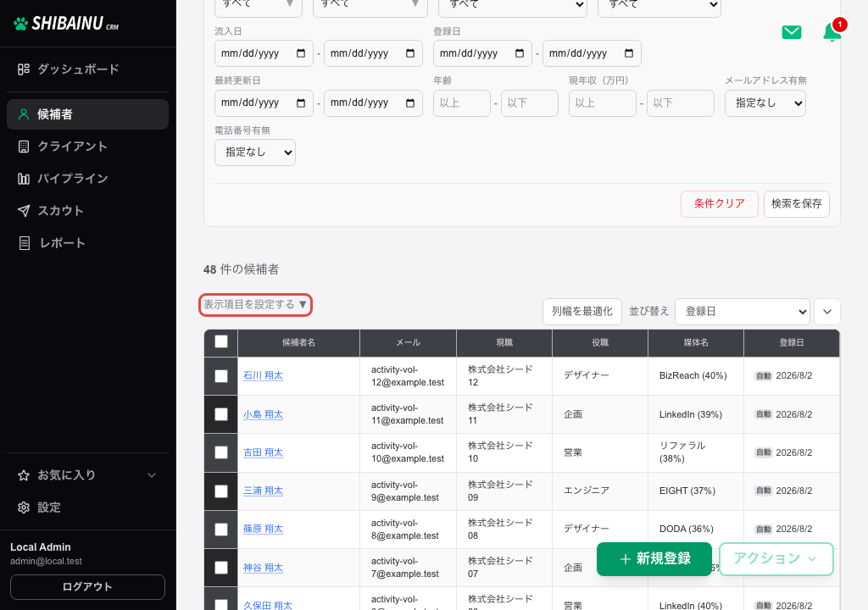This screenshot has width=868, height=610.
Task: Open calendar picker for 最終更新日 end date
Action: (410, 103)
